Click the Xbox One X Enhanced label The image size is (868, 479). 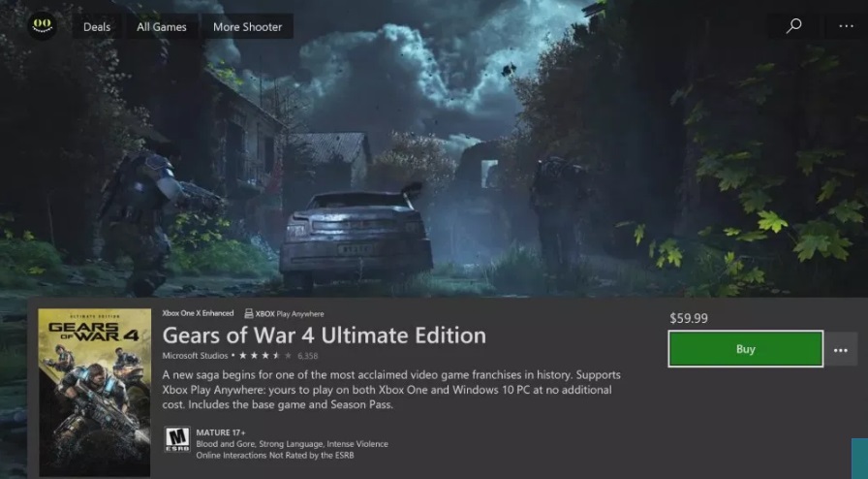[198, 313]
